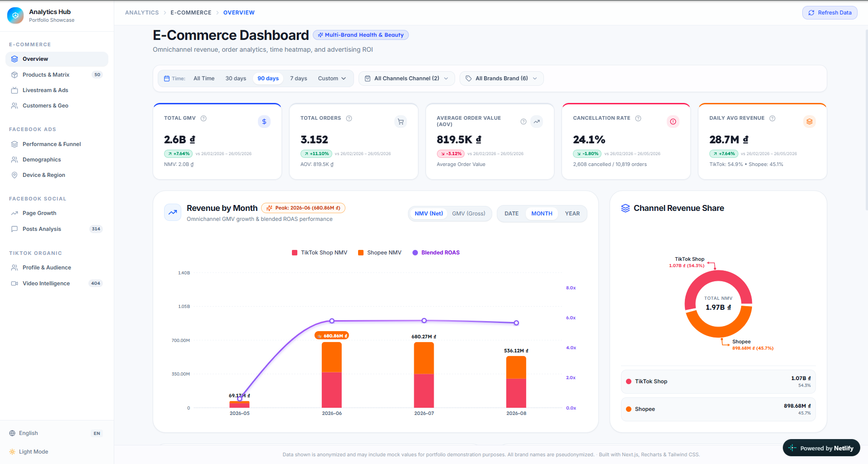This screenshot has width=868, height=464.
Task: Open Posts Analysis page
Action: tap(57, 229)
